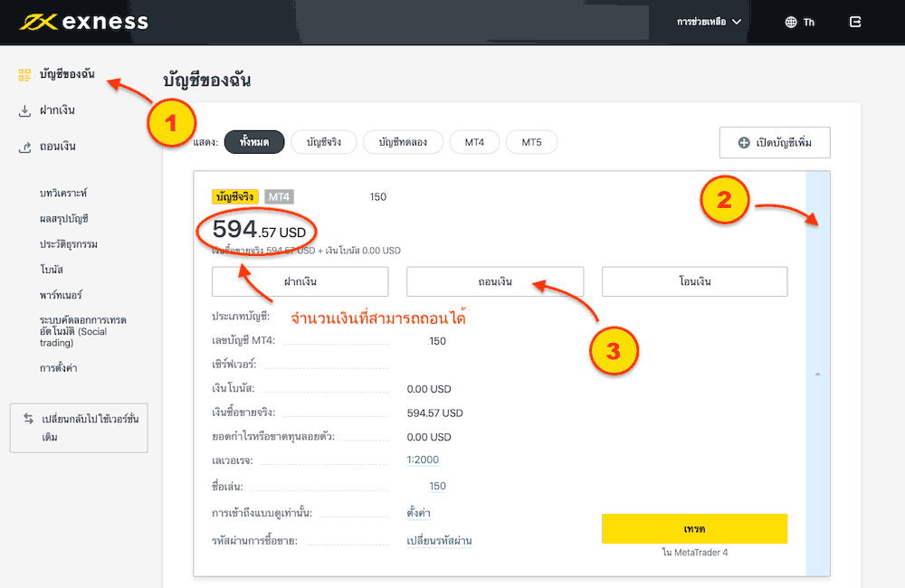Open พาร์ทเนอร์ in sidebar
This screenshot has height=588, width=905.
pos(61,295)
